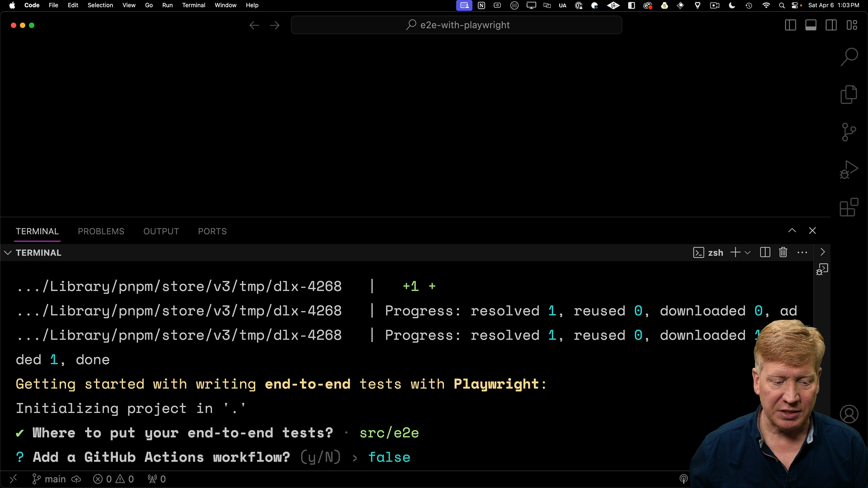Viewport: 868px width, 488px height.
Task: Click the broadcast icon in the status bar
Action: click(684, 479)
